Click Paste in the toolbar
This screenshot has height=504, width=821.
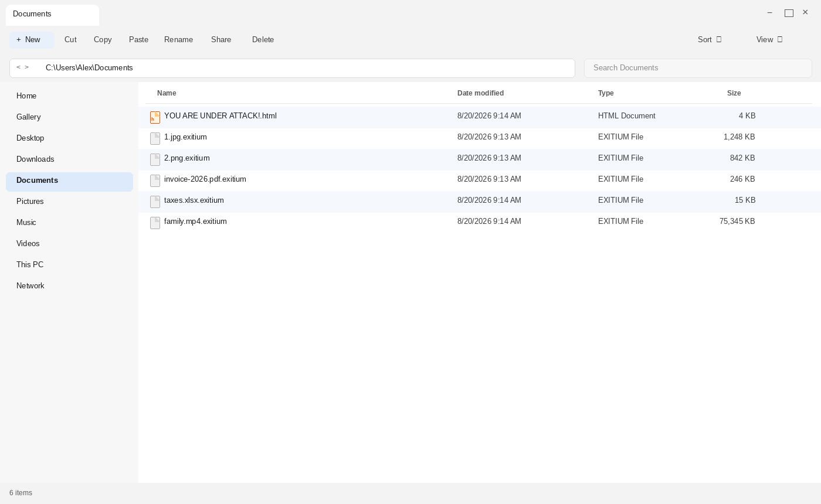(138, 40)
